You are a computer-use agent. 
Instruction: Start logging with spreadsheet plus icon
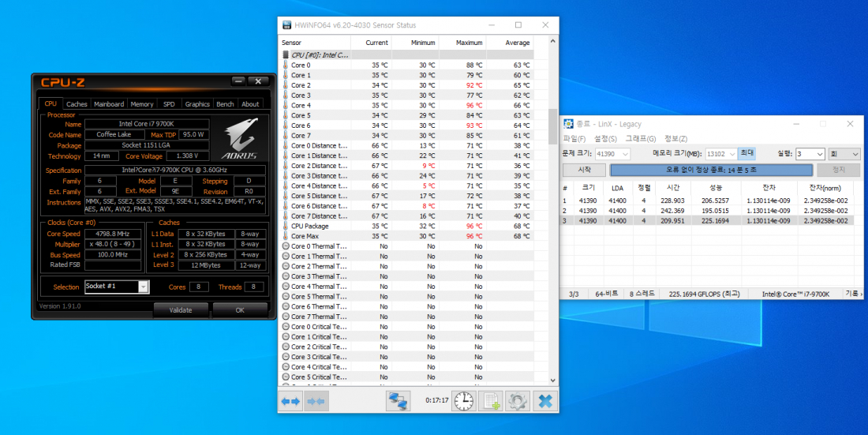pyautogui.click(x=492, y=400)
